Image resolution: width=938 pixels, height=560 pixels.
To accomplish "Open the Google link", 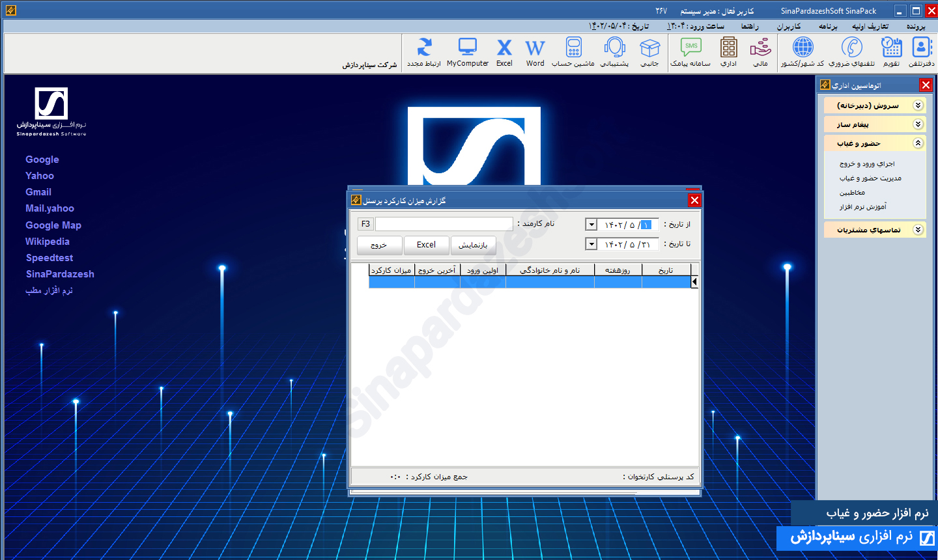I will pos(42,160).
